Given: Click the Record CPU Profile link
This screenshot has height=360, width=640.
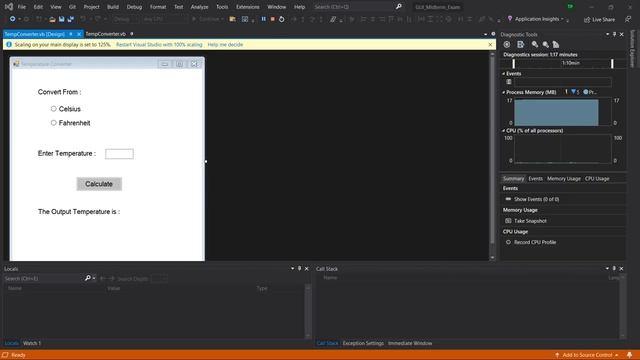Looking at the screenshot, I should (535, 242).
